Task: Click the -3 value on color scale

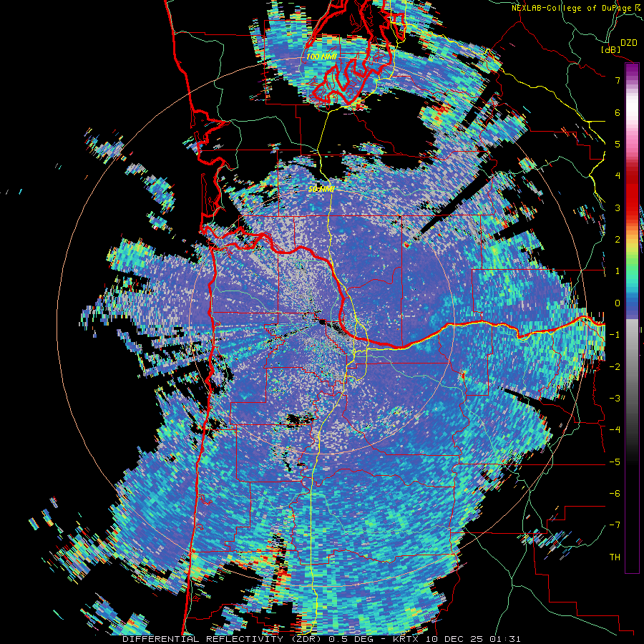Action: [x=615, y=399]
